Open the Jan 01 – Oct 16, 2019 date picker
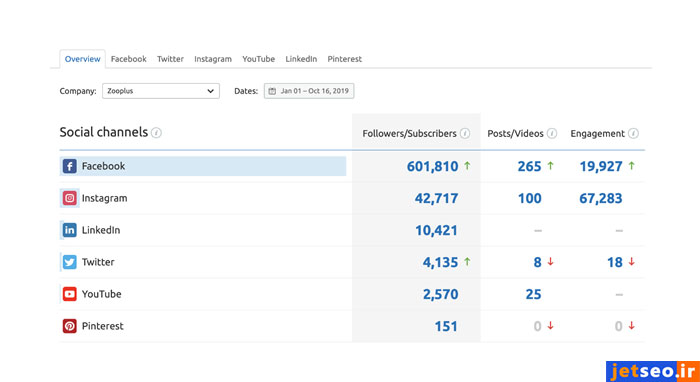This screenshot has height=382, width=700. pyautogui.click(x=309, y=91)
